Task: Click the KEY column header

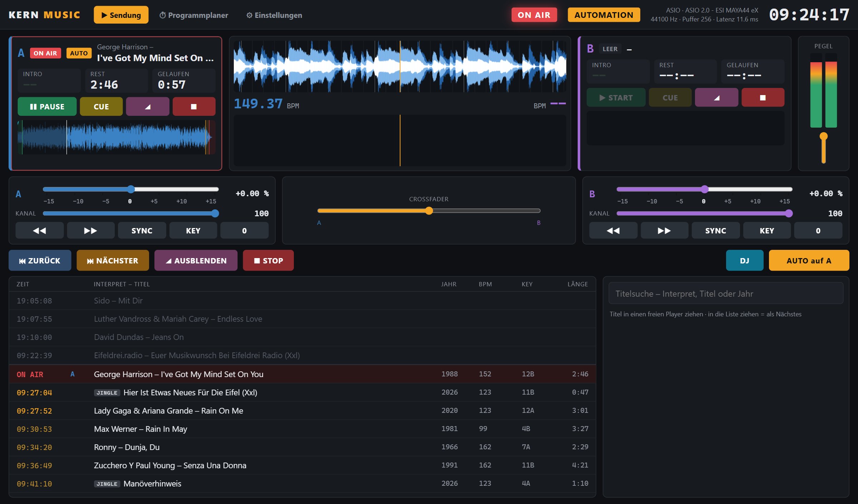Action: [x=527, y=284]
